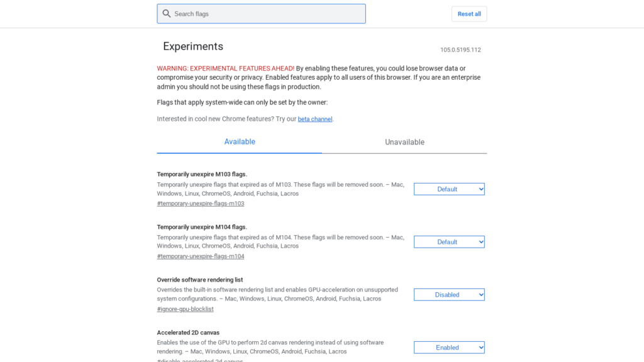Focus the Search flags input field
The image size is (644, 362).
(264, 14)
